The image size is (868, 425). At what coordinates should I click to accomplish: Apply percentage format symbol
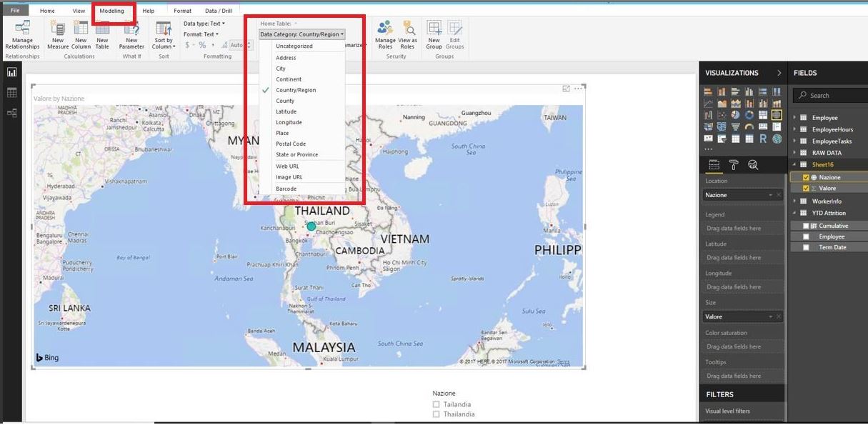click(x=202, y=45)
